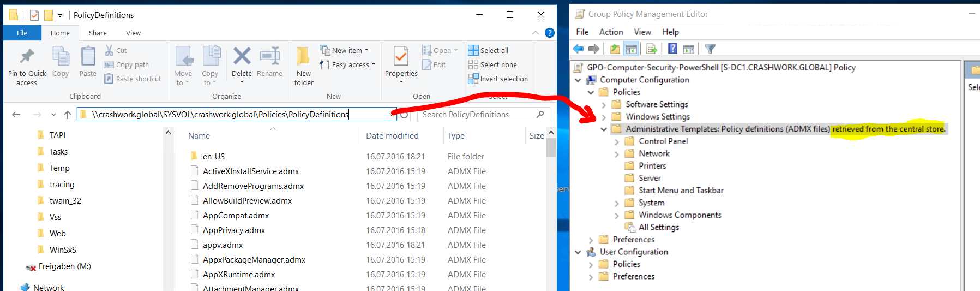Click the Copy ribbon icon

point(61,56)
